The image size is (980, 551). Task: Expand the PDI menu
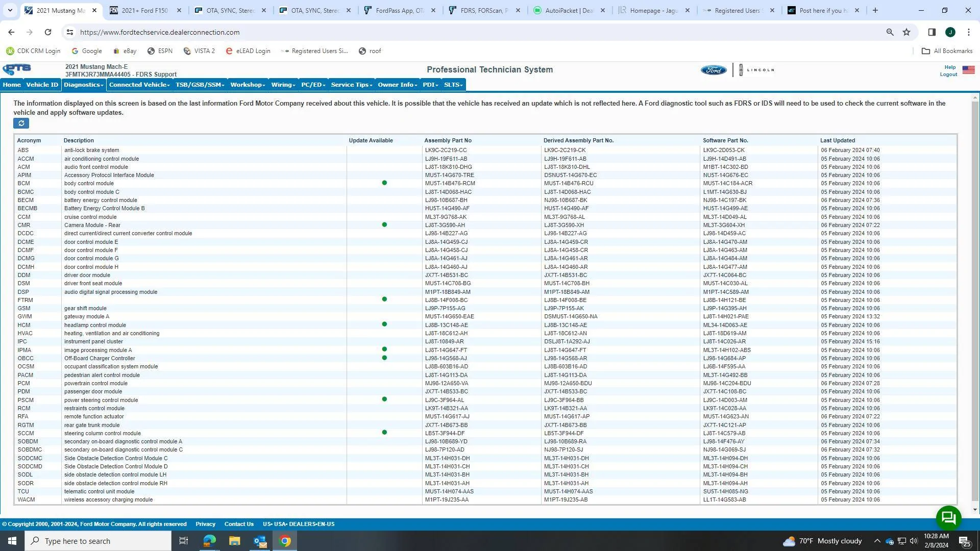pyautogui.click(x=430, y=85)
